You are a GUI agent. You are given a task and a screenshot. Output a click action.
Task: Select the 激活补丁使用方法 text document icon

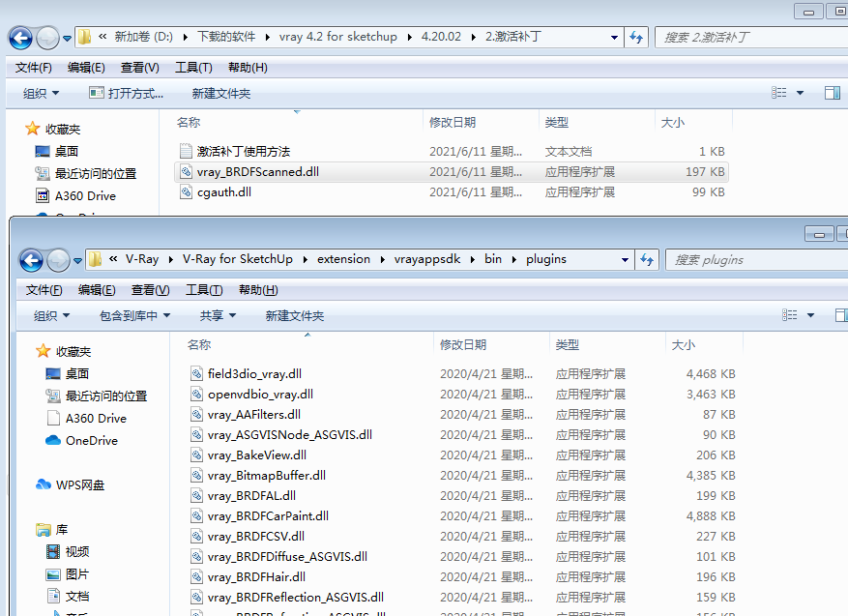[186, 151]
